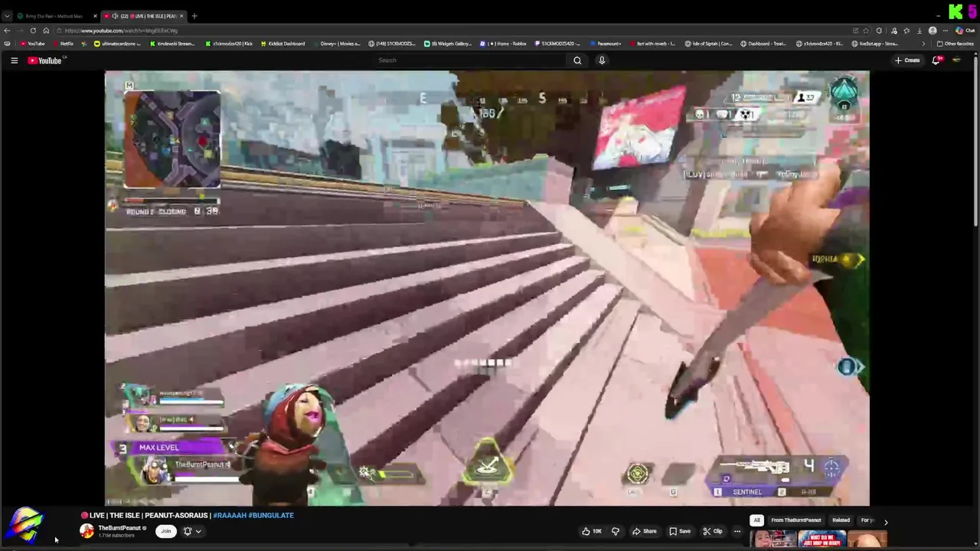Open Paramount+ bookmark
This screenshot has height=551, width=980.
605,44
